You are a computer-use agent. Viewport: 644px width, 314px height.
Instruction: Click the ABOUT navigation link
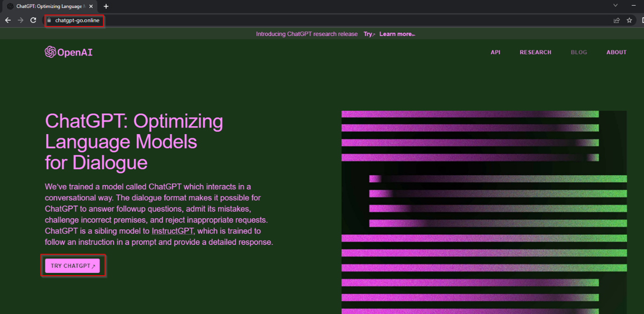click(616, 52)
